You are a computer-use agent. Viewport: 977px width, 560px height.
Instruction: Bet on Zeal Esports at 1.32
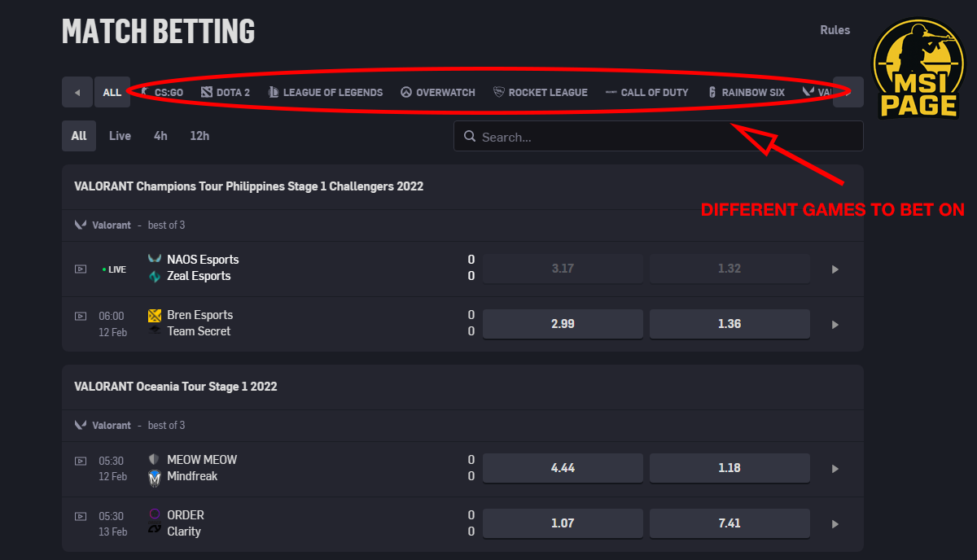tap(729, 269)
